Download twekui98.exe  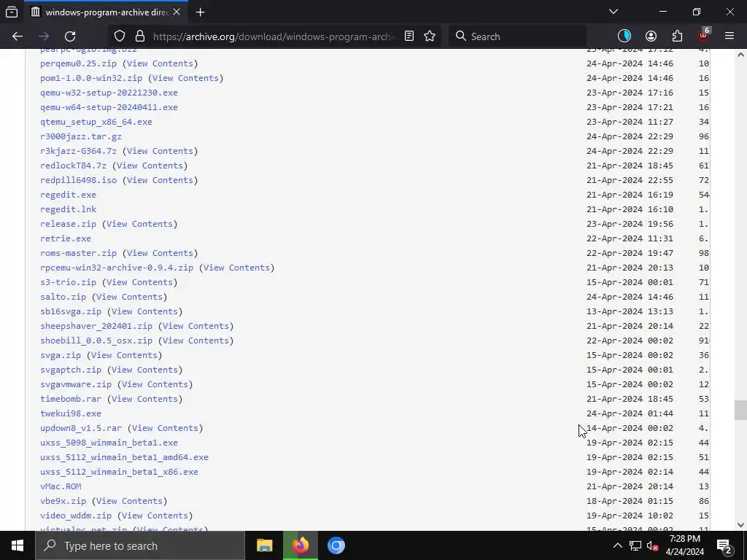71,413
